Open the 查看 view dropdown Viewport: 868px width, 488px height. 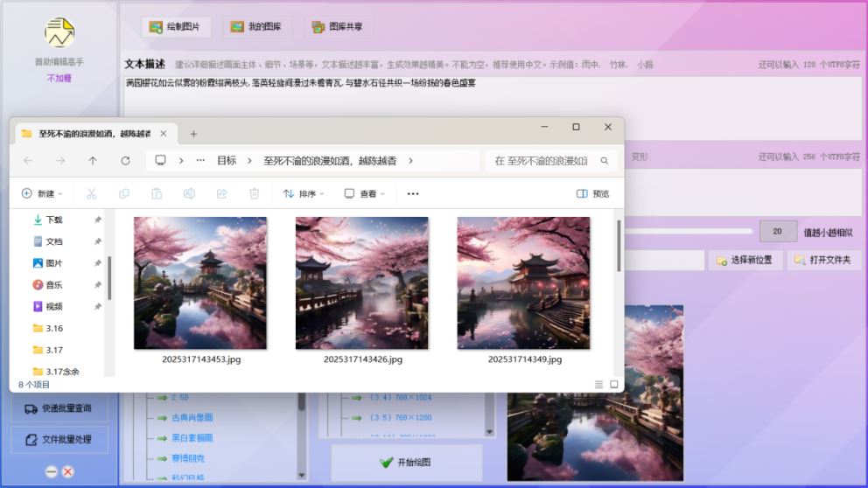pos(364,193)
